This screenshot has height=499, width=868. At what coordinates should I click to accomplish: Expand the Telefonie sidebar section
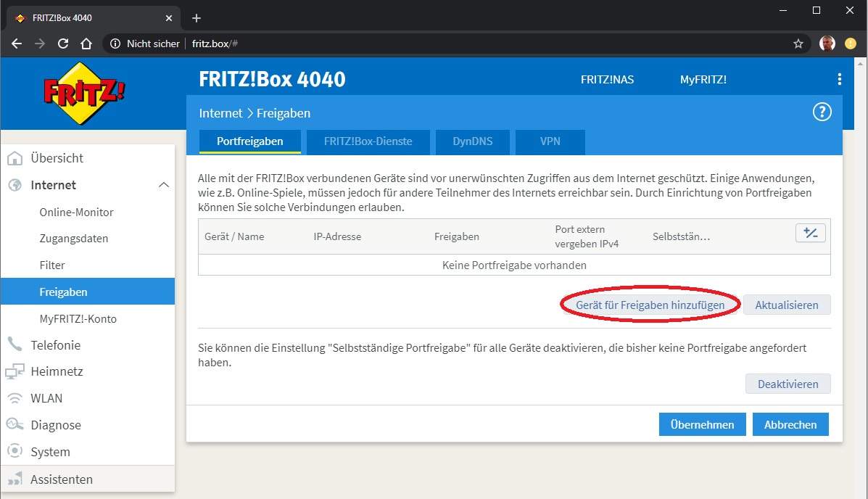[x=55, y=345]
